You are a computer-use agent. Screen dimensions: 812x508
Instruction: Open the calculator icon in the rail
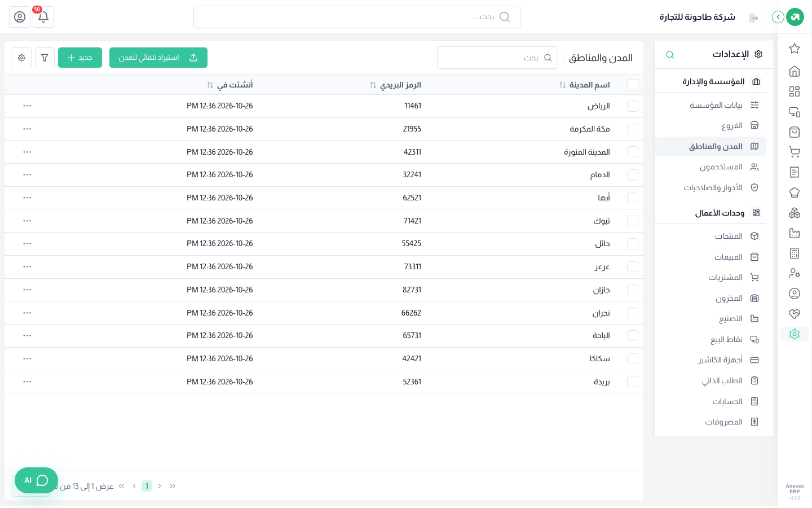click(795, 253)
